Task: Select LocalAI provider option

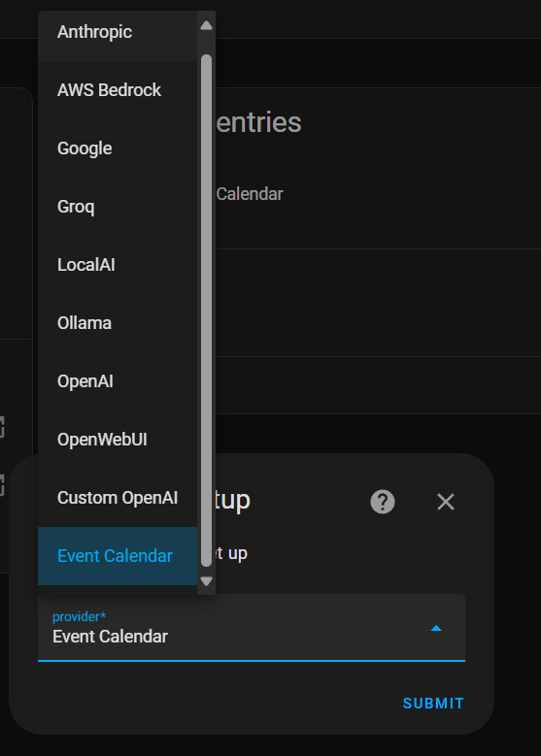Action: [118, 265]
